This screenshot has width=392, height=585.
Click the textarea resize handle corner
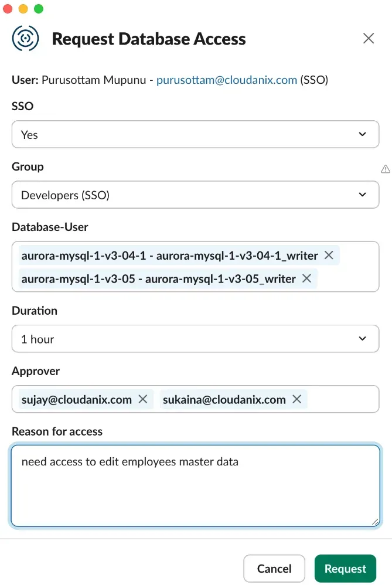(375, 521)
